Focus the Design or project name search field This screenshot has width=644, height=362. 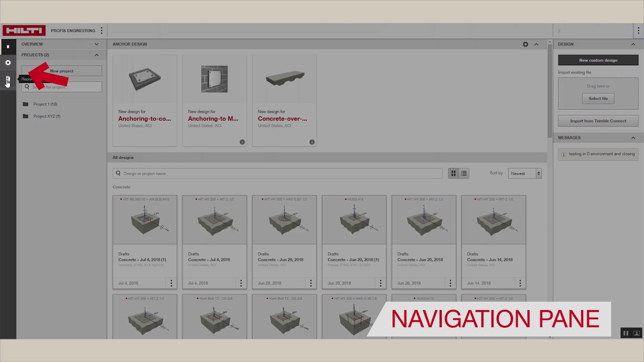pyautogui.click(x=278, y=173)
